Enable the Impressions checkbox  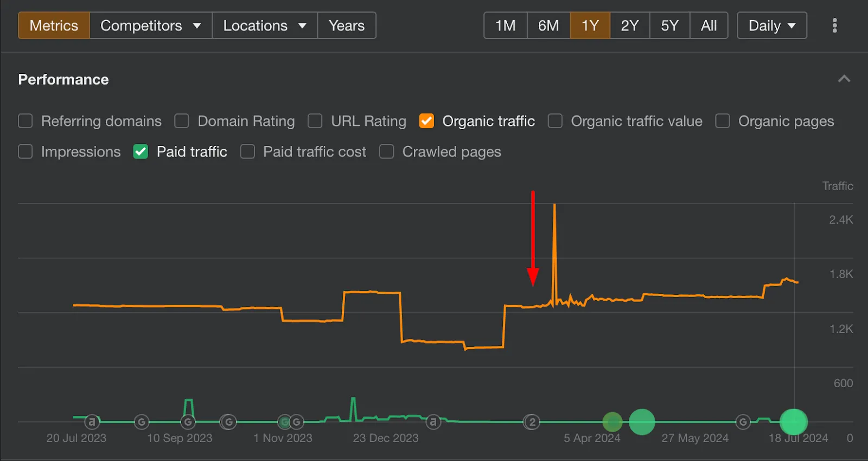[x=25, y=151]
